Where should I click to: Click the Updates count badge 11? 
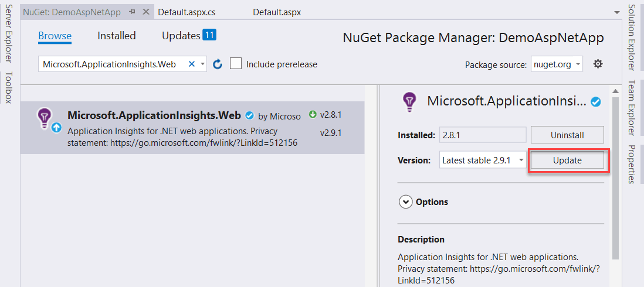[x=209, y=35]
